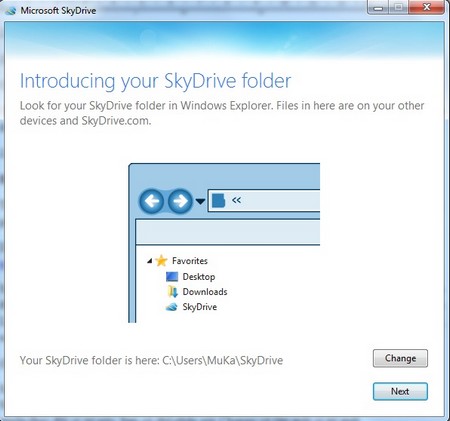Click the forward arrow in the illustration
The height and width of the screenshot is (421, 450).
click(180, 201)
